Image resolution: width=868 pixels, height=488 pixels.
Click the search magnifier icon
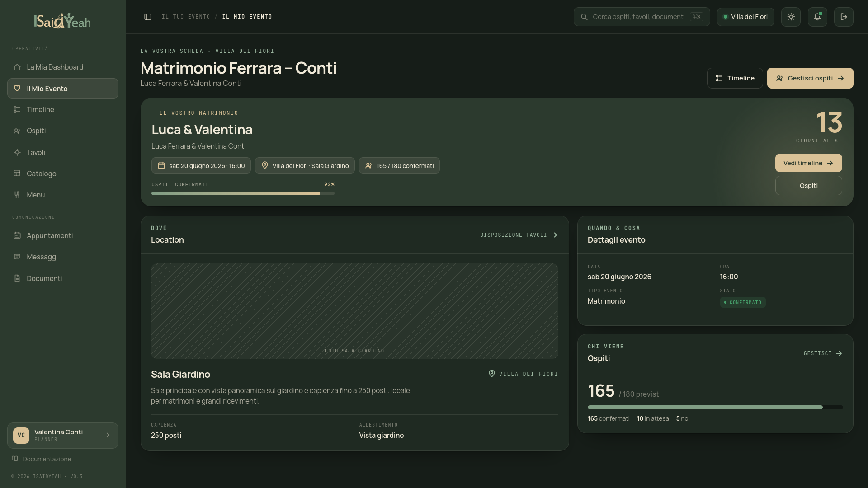584,17
